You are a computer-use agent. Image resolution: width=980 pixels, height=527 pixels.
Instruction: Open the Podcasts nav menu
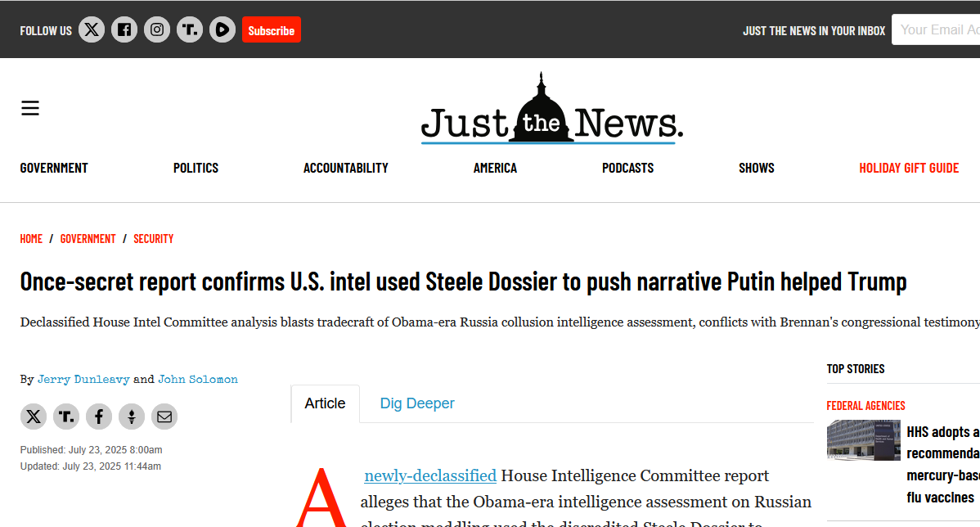(627, 168)
